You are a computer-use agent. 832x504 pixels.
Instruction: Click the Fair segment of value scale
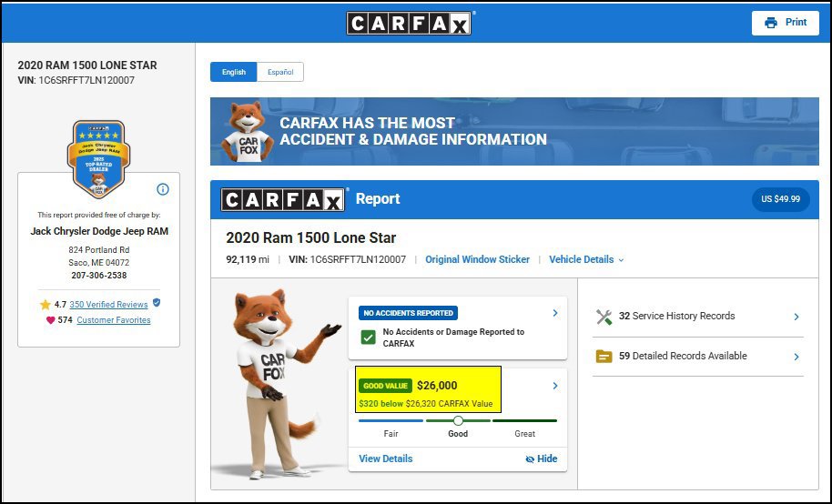click(x=391, y=420)
